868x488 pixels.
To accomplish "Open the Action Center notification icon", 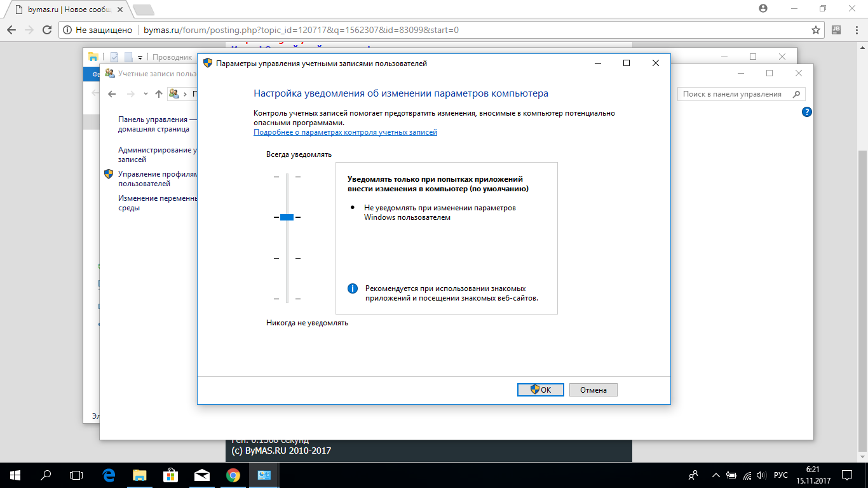I will pyautogui.click(x=846, y=475).
